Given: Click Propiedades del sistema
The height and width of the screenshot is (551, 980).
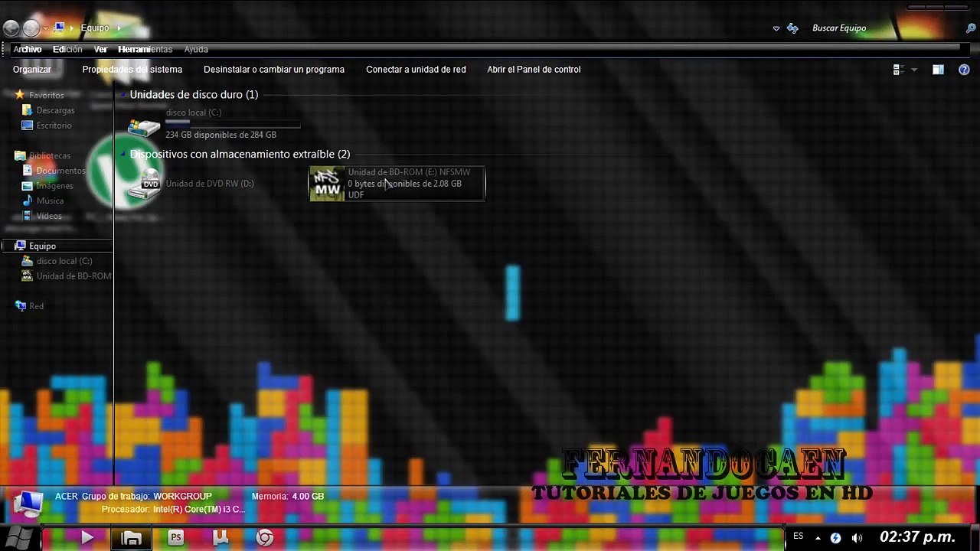Looking at the screenshot, I should pos(132,69).
